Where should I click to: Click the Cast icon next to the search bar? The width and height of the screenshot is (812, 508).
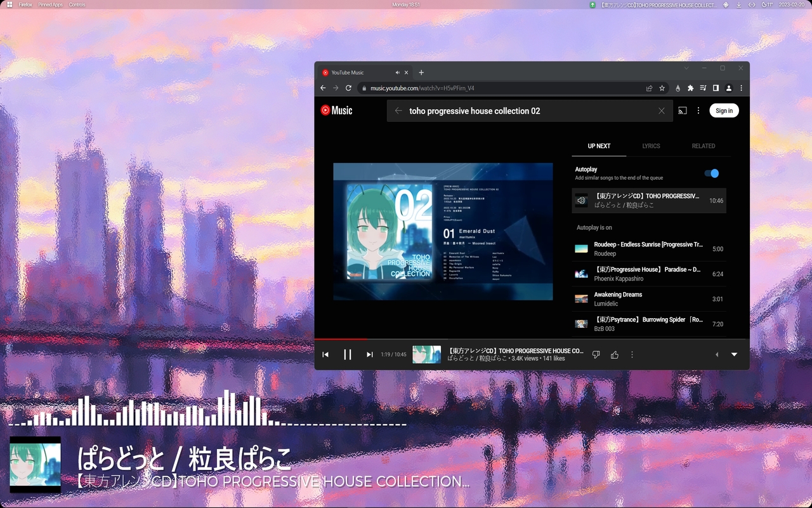pos(682,110)
